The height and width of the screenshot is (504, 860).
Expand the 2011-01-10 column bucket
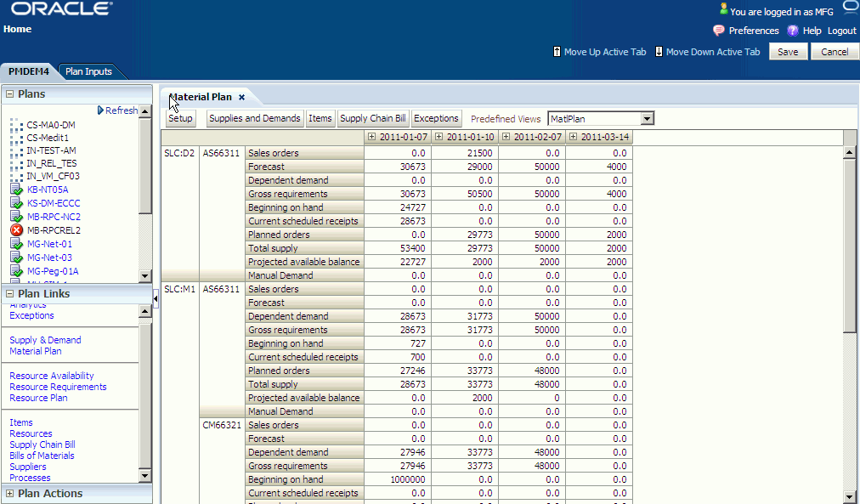click(x=438, y=137)
